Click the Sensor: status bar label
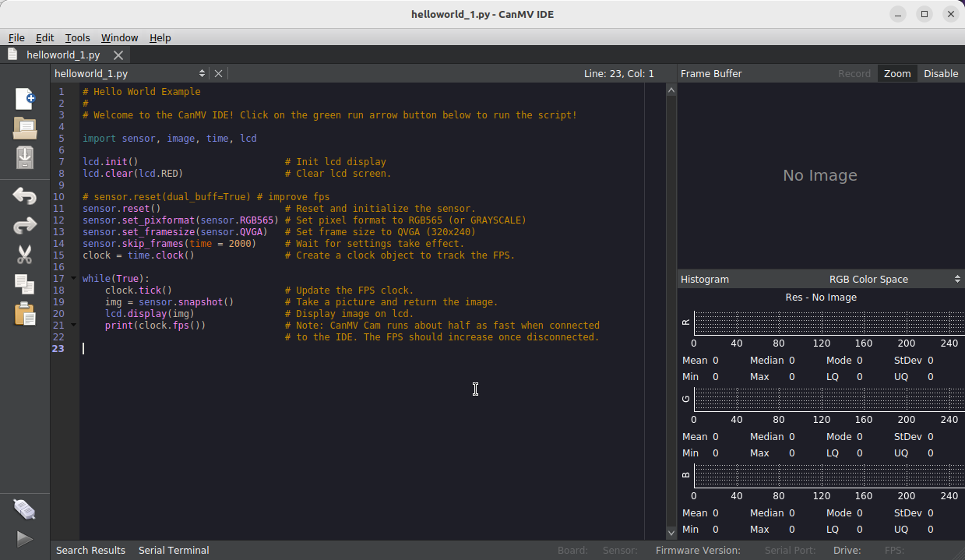Image resolution: width=965 pixels, height=560 pixels. tap(620, 550)
